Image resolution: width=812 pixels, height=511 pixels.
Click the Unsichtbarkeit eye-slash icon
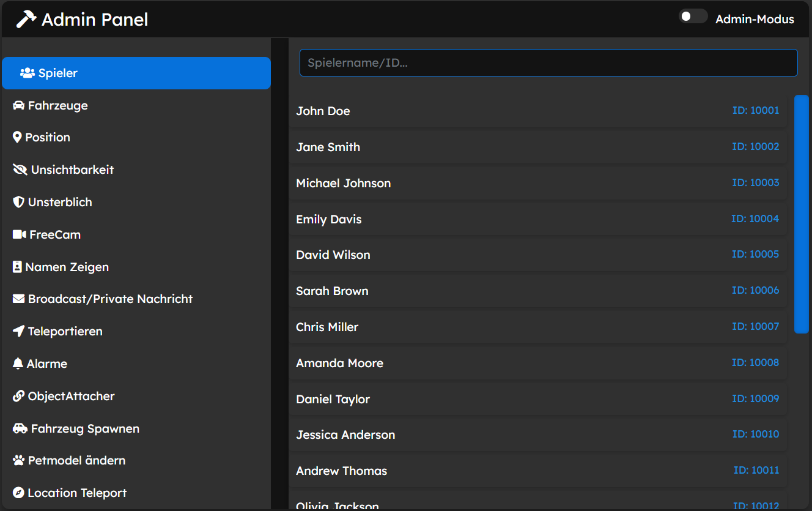18,170
